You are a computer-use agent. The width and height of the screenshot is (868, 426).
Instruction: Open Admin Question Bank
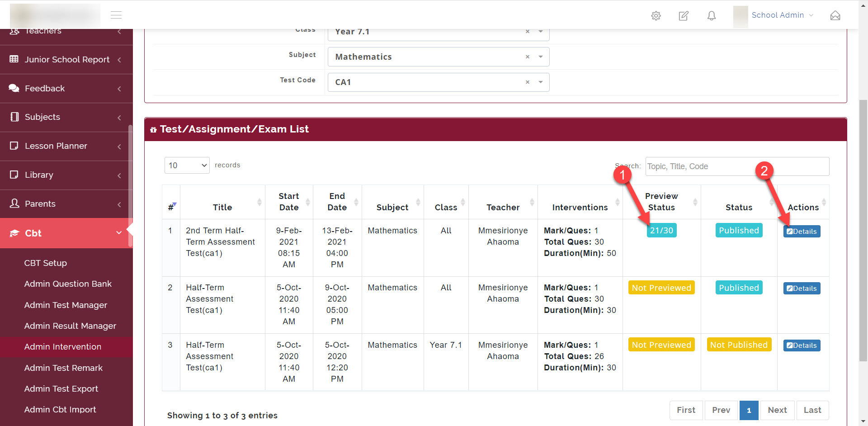(68, 284)
